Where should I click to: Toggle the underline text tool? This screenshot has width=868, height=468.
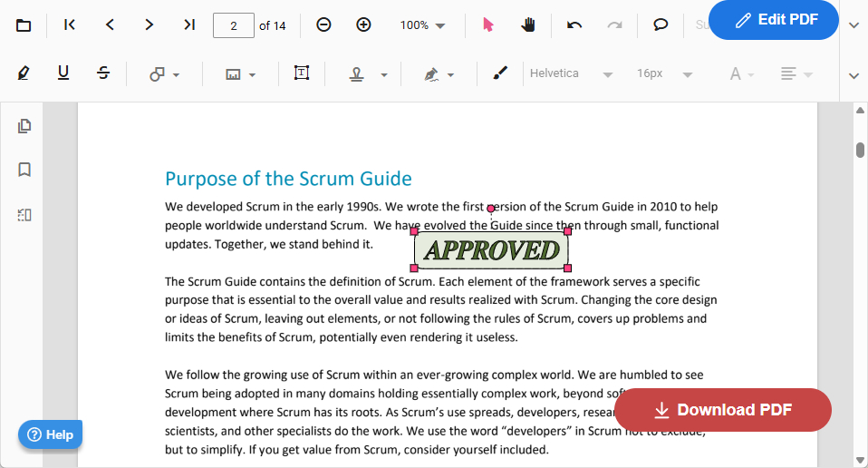pos(63,73)
